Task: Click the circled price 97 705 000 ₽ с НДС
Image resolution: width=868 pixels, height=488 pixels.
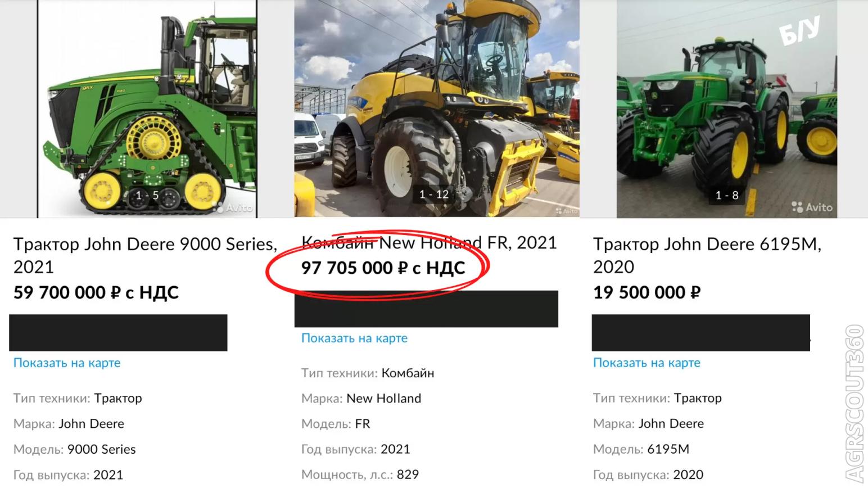Action: click(x=383, y=268)
